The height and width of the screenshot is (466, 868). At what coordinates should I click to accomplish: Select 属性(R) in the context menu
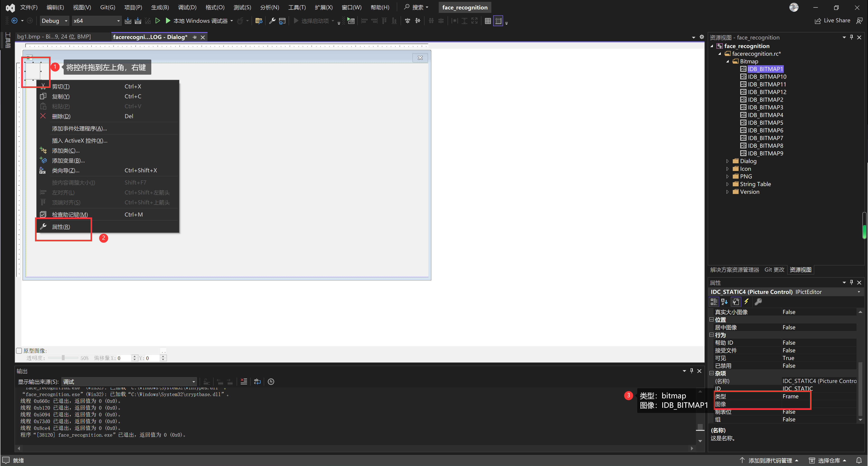point(61,227)
